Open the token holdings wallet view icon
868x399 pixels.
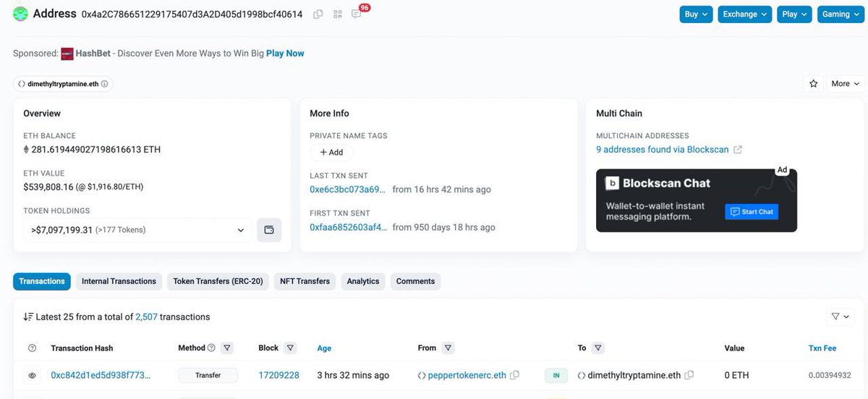[x=269, y=230]
